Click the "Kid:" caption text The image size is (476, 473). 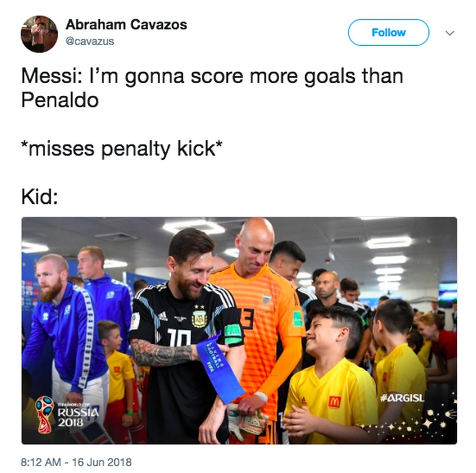click(39, 197)
